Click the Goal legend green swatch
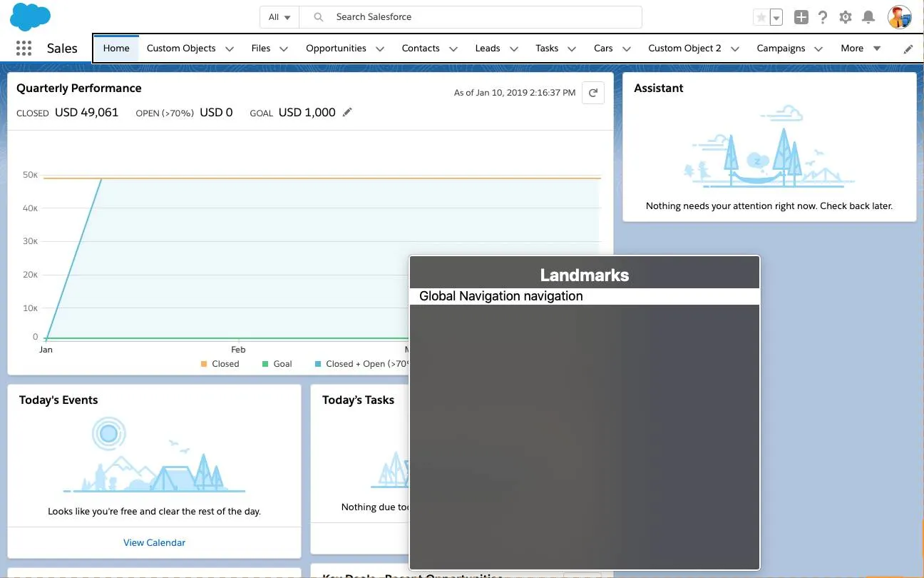Screen dimensions: 924x578 265,364
